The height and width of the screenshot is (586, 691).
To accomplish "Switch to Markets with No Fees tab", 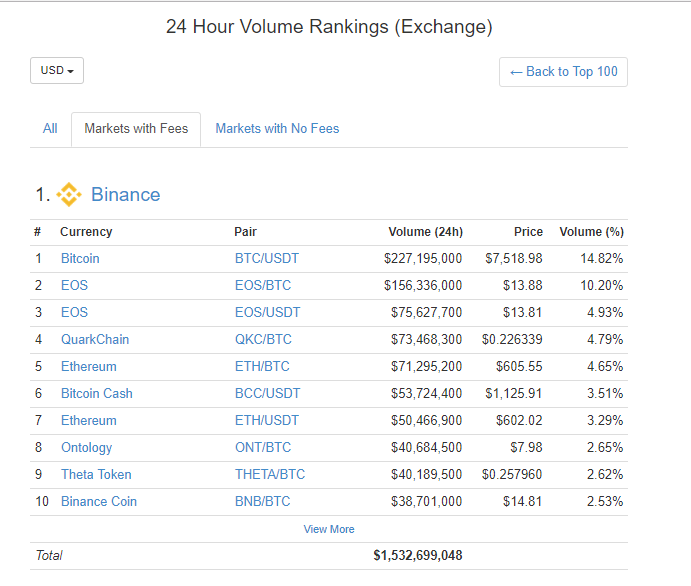I will coord(277,129).
